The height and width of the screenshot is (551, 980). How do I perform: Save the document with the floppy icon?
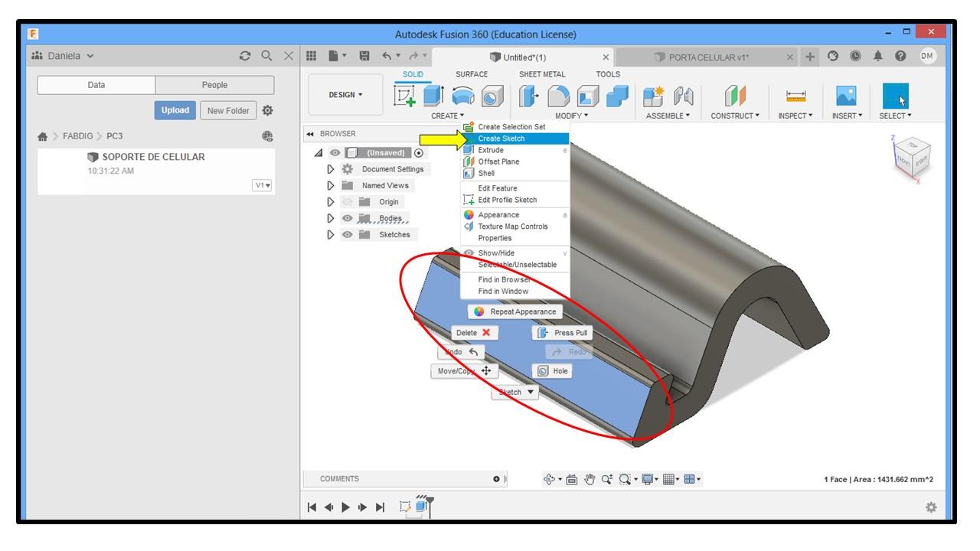[x=364, y=56]
